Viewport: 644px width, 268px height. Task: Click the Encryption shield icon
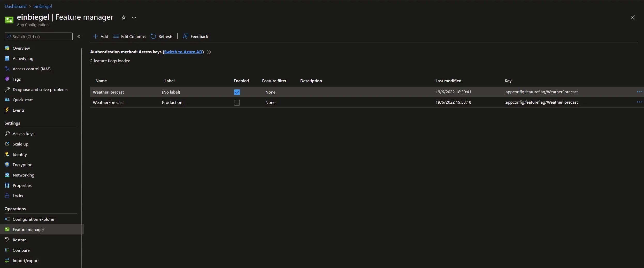(7, 165)
